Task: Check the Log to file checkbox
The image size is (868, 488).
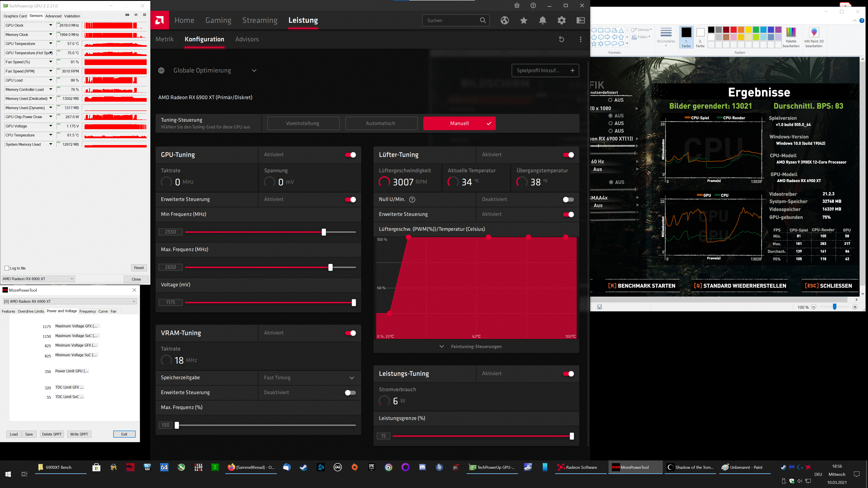Action: coord(7,268)
